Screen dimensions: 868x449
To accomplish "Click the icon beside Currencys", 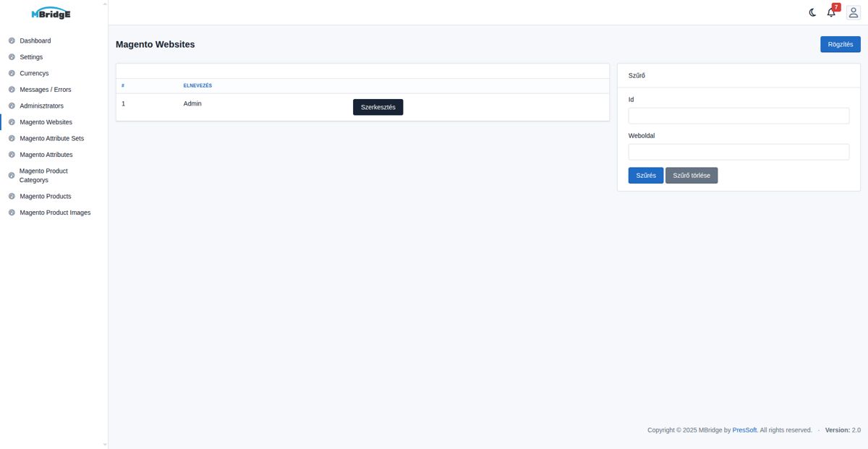I will tap(12, 73).
